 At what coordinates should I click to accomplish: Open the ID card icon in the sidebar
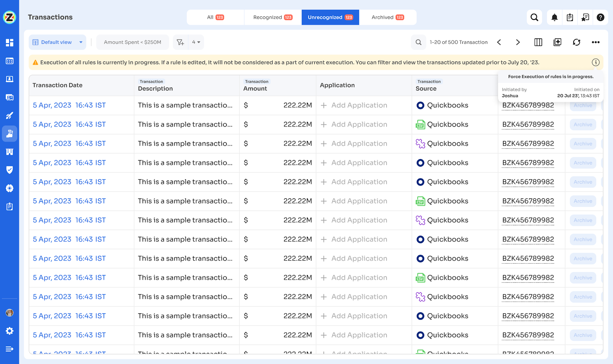tap(10, 97)
